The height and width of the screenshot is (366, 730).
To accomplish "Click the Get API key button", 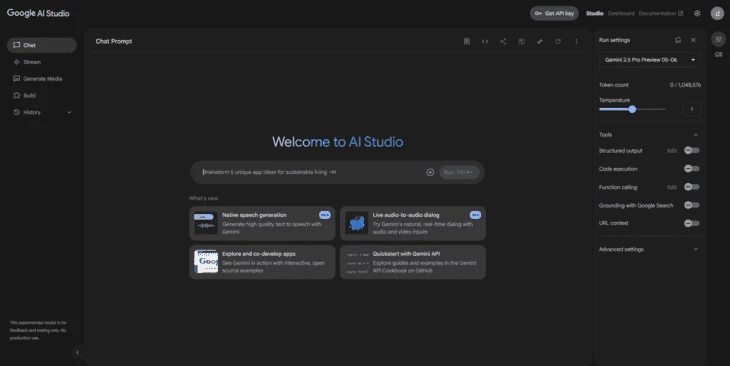I will (x=554, y=14).
